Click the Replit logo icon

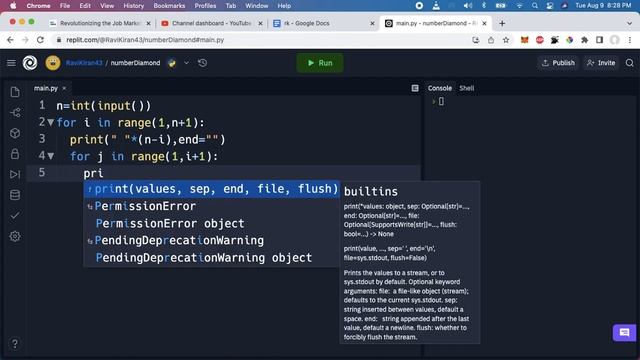pos(30,63)
